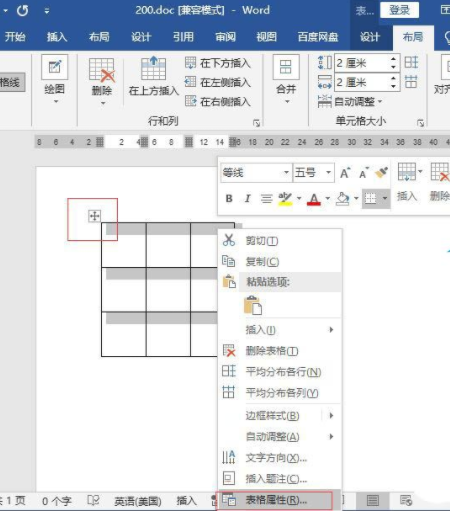This screenshot has height=511, width=450.
Task: Open the 插入 ribbon tab
Action: pos(57,37)
